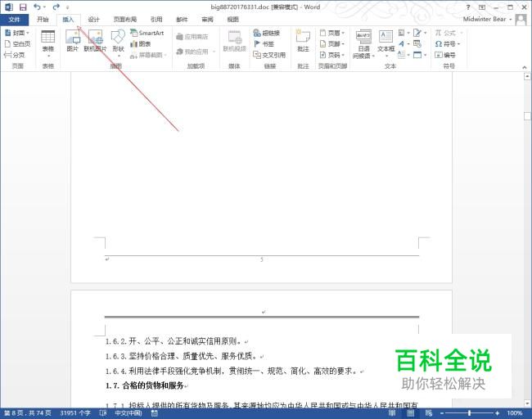The width and height of the screenshot is (532, 419).
Task: Open the 我的应用 (My Apps) dropdown
Action: coord(196,52)
